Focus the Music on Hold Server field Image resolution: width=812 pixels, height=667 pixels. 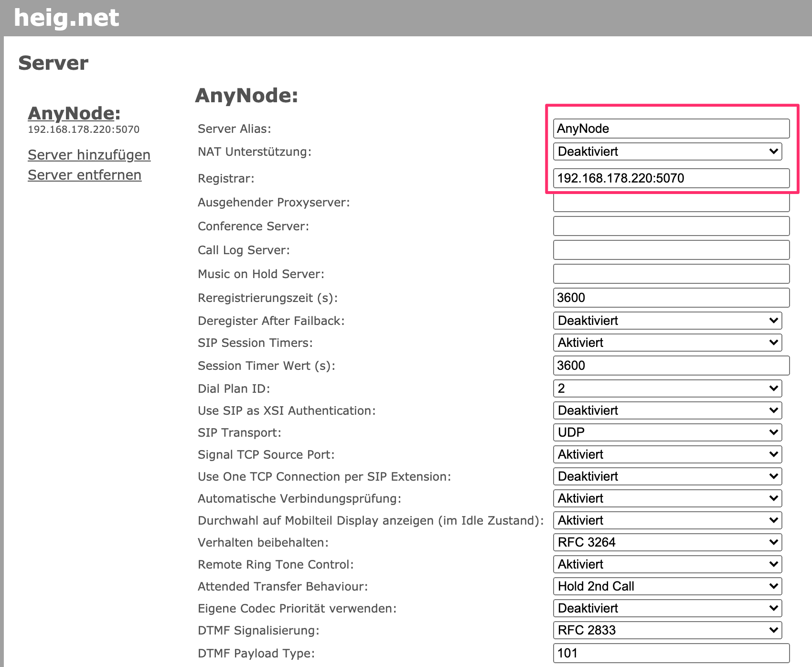(x=671, y=274)
